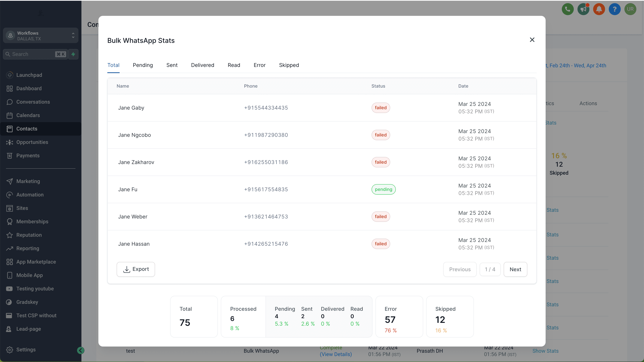
Task: Click the green lightning quick actions icon
Action: tap(73, 54)
